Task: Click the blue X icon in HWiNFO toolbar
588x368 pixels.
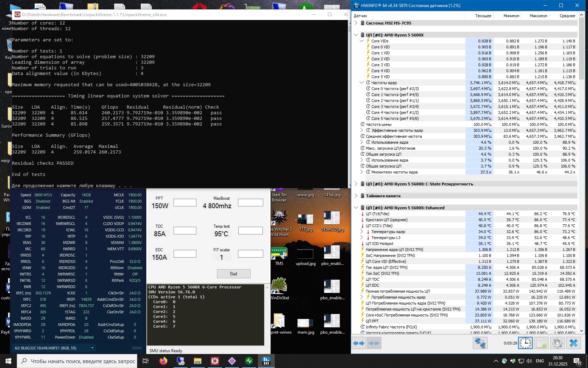Action: tap(573, 343)
